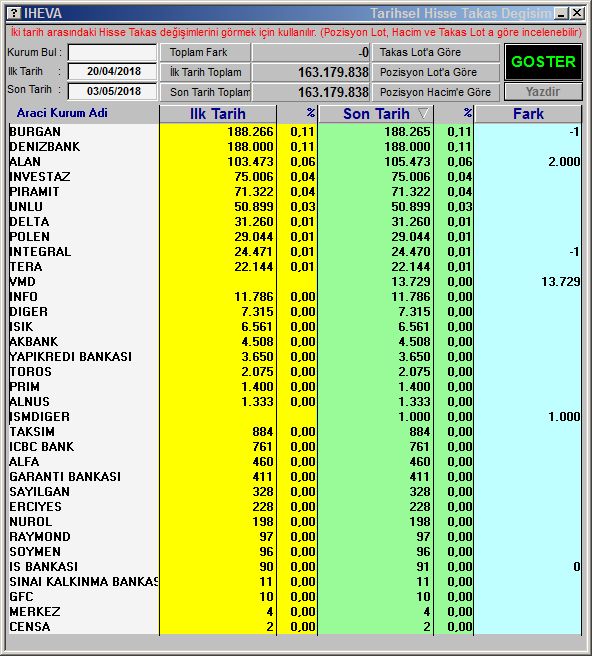The image size is (592, 656).
Task: Select the RAYMOND row
Action: (x=295, y=537)
